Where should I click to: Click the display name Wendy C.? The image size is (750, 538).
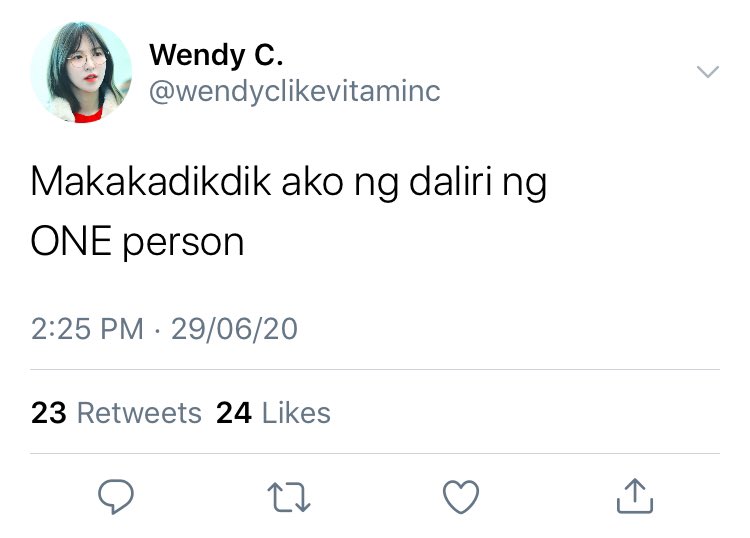[216, 55]
